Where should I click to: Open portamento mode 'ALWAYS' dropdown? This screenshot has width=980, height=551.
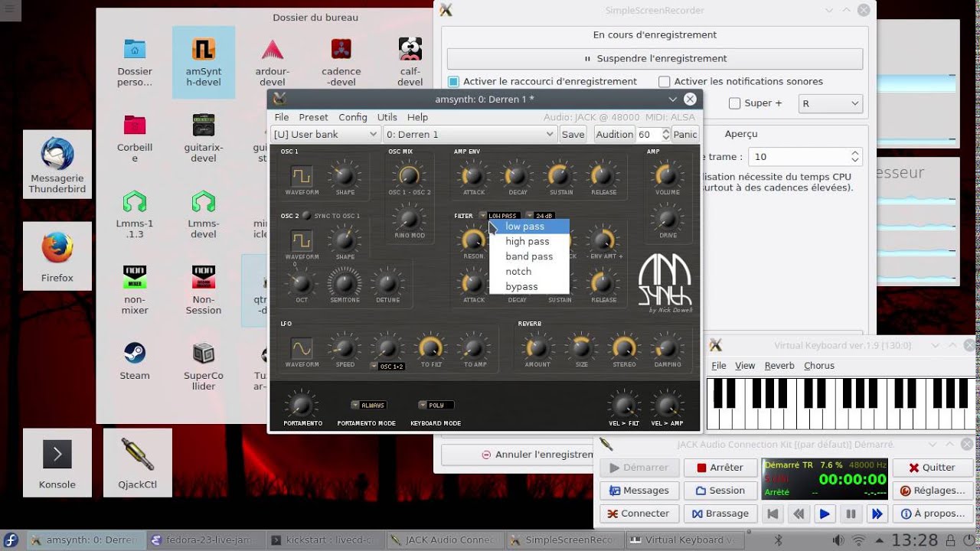pos(368,405)
